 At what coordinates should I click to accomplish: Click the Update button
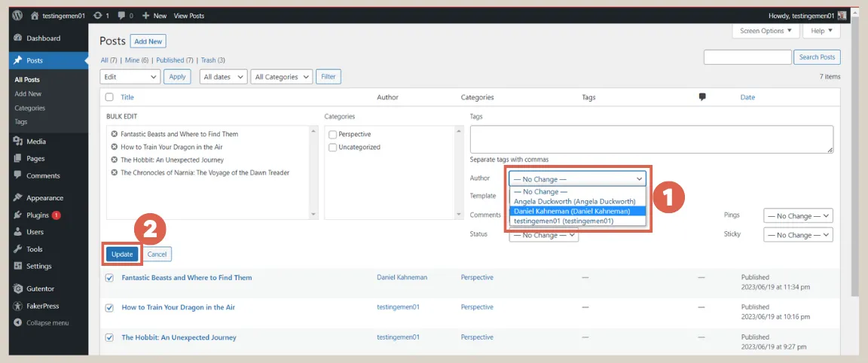point(122,254)
